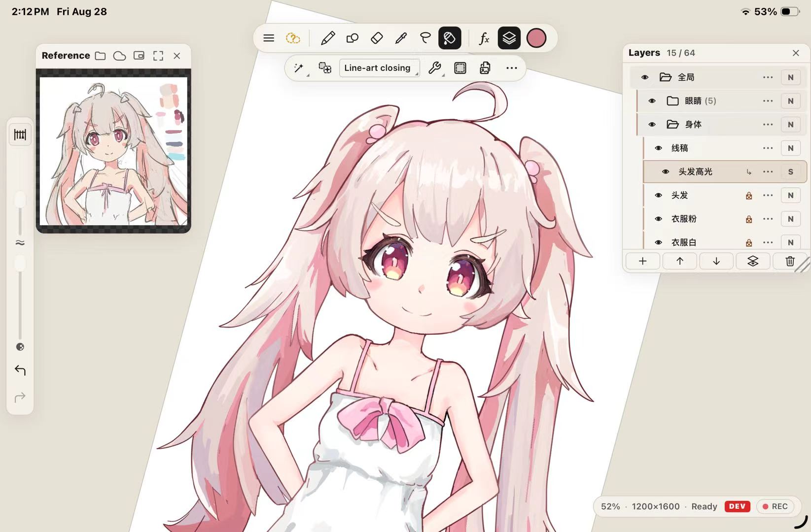Image resolution: width=811 pixels, height=532 pixels.
Task: Change blend mode N of 线稿 layer
Action: click(791, 148)
